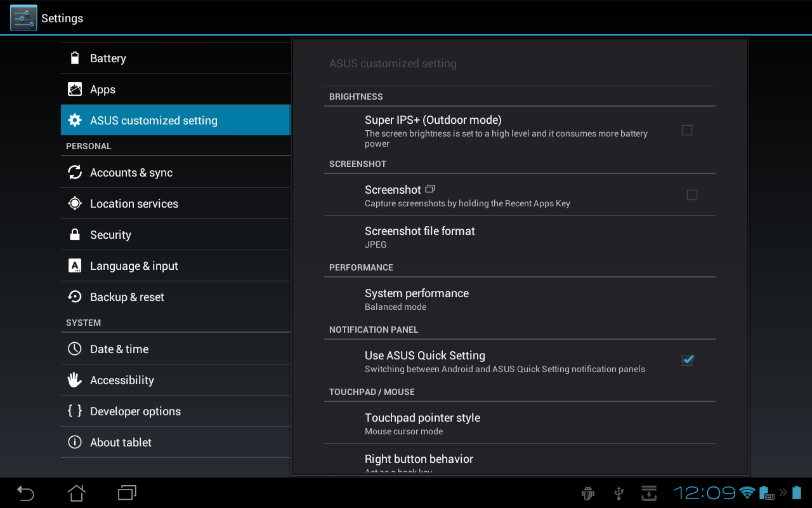Screen dimensions: 812x508
Task: Click the Developer options braces icon
Action: click(x=75, y=411)
